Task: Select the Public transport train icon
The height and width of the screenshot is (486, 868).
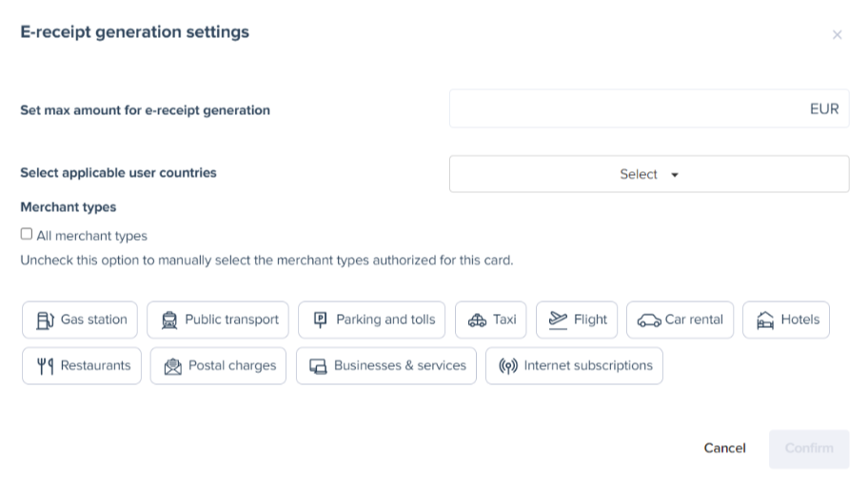Action: (x=169, y=321)
